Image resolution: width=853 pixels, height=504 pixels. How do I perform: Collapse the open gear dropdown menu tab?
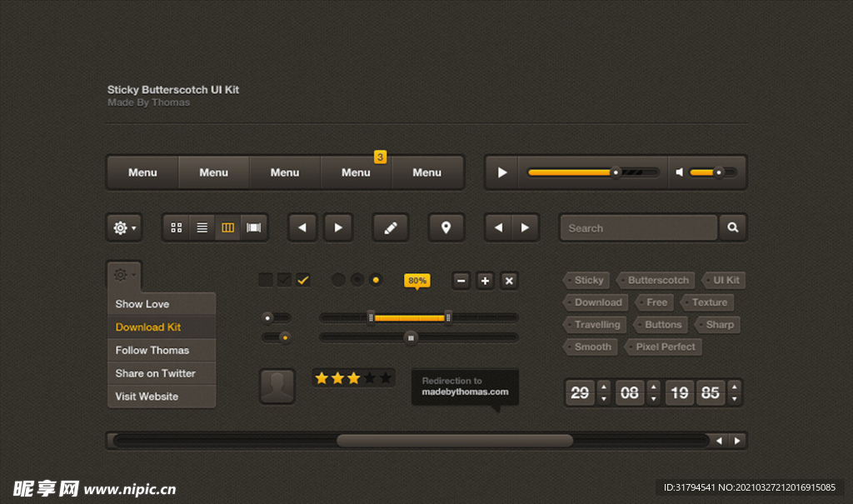(x=125, y=276)
